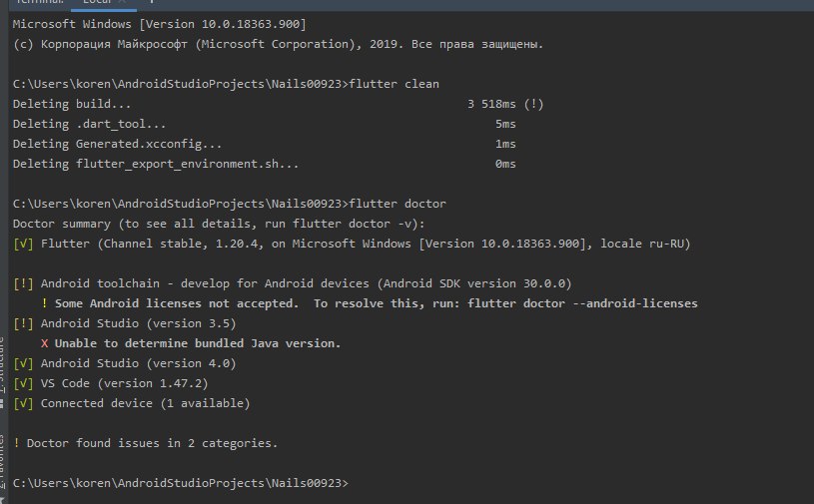
Task: Click the red X before 'Unable to determine'
Action: click(45, 343)
